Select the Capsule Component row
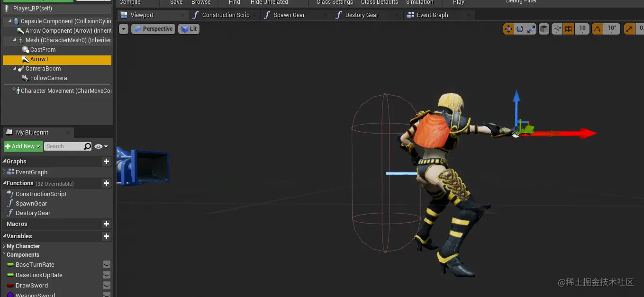The image size is (644, 297). coord(57,21)
